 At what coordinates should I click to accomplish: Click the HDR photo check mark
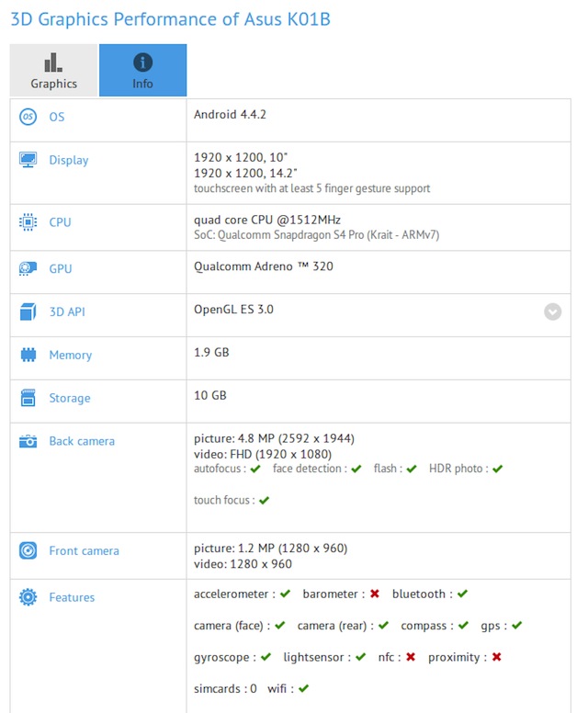(498, 469)
